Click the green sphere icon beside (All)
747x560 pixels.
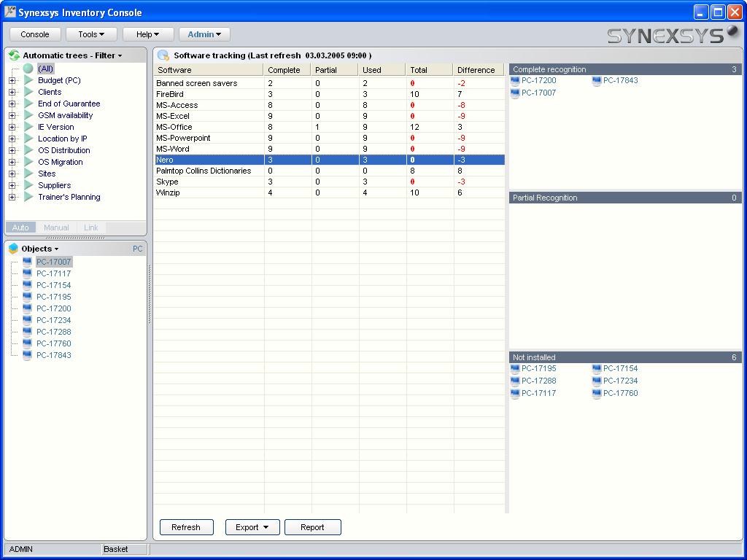[x=28, y=69]
